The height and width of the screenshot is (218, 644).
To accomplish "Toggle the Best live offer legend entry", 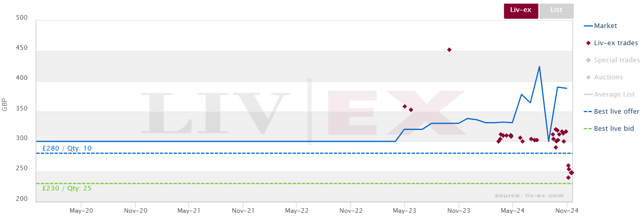I will coord(612,111).
